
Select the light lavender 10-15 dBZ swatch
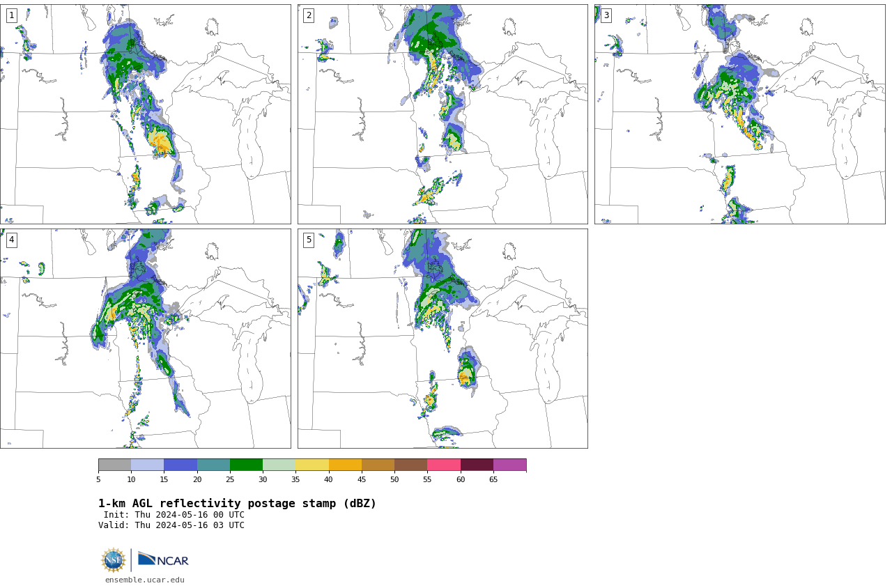click(x=147, y=465)
